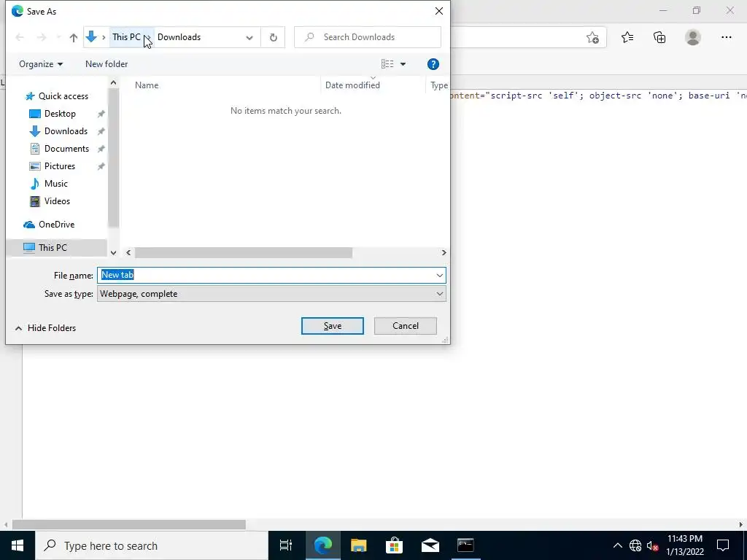
Task: Click Microsoft Edge taskbar icon
Action: tap(322, 545)
